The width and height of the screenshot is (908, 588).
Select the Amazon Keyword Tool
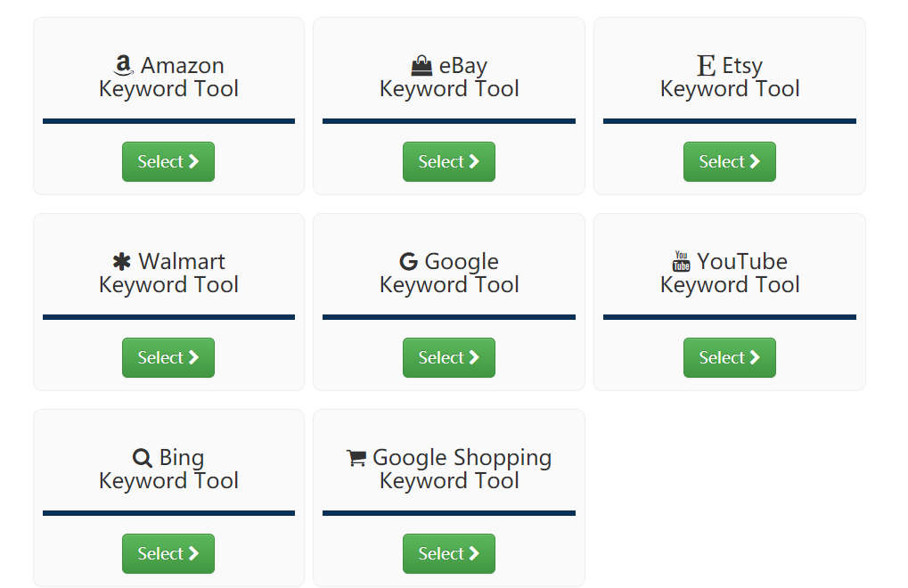(x=168, y=161)
